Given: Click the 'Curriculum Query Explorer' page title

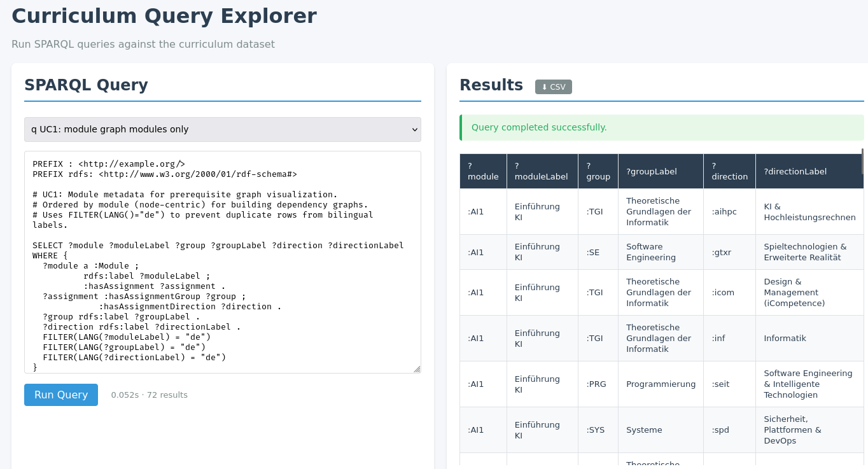Looking at the screenshot, I should tap(164, 16).
